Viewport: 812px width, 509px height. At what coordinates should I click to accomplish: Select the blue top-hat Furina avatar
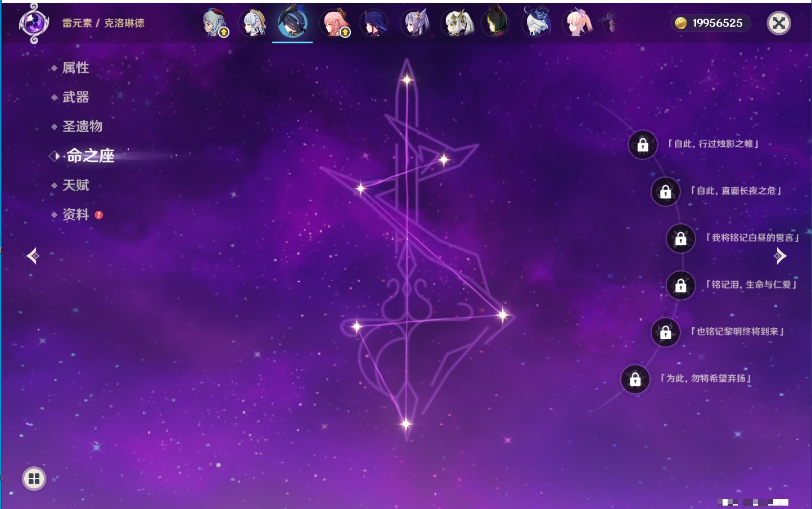[536, 23]
